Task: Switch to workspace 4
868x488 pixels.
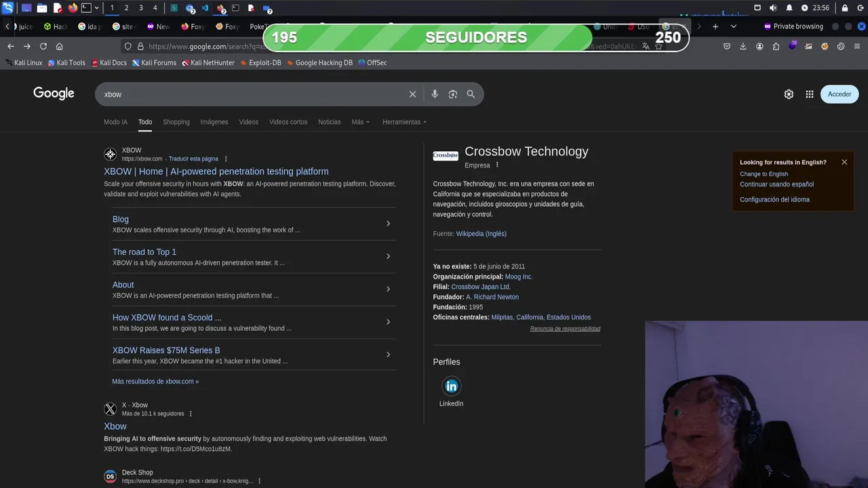Action: (155, 8)
